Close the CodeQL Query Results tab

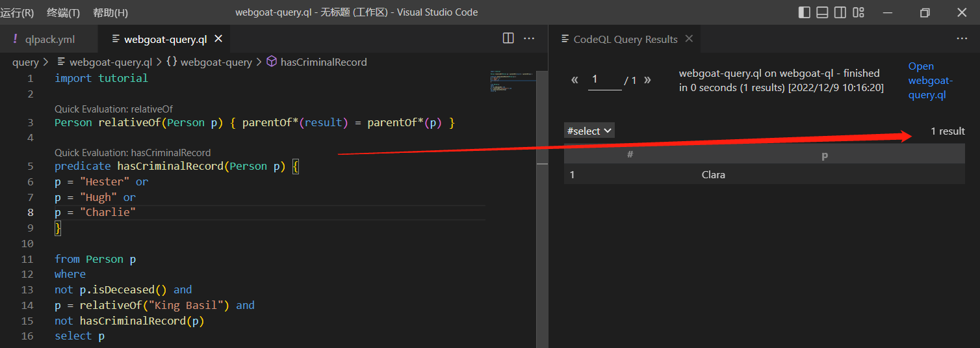pos(689,39)
